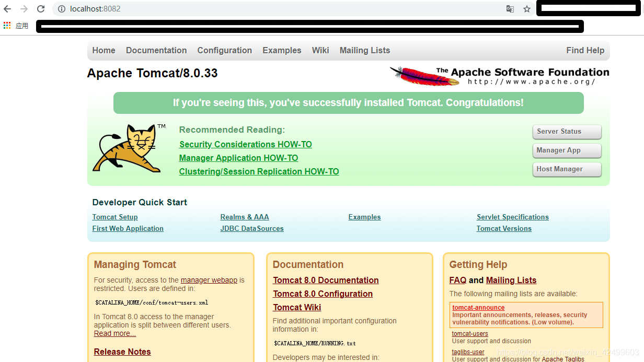Open the Tomcat Setup link

(x=115, y=217)
